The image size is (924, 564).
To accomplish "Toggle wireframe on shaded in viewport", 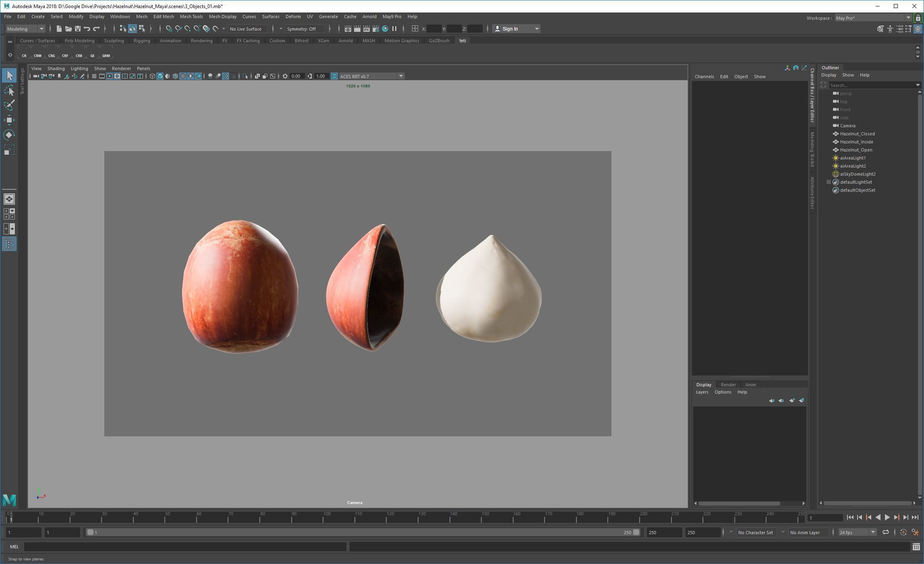I will pos(175,76).
